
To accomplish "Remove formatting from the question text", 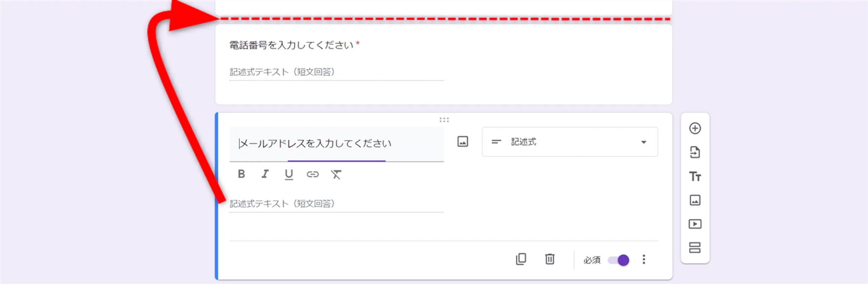I will click(x=336, y=174).
